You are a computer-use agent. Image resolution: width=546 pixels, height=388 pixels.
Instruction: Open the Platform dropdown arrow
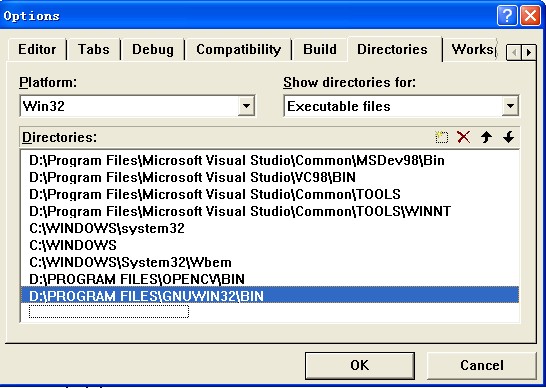click(246, 106)
